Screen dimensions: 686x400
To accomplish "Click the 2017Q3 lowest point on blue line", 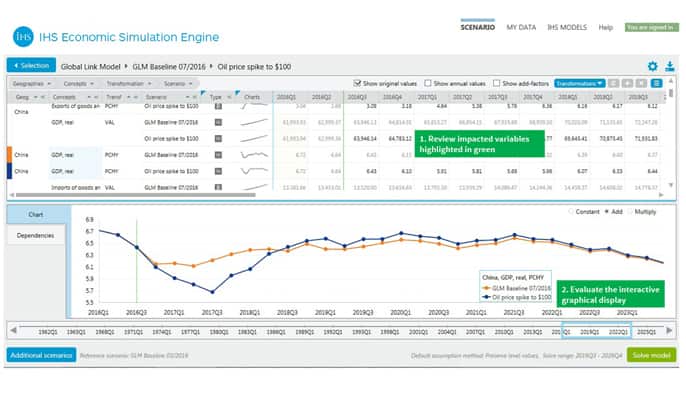I will pos(212,292).
